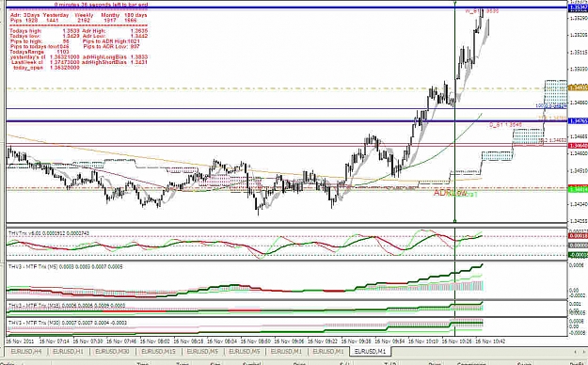Click the 'Weekly' ADR column heading
Viewport: 588px width, 365px height.
click(84, 15)
